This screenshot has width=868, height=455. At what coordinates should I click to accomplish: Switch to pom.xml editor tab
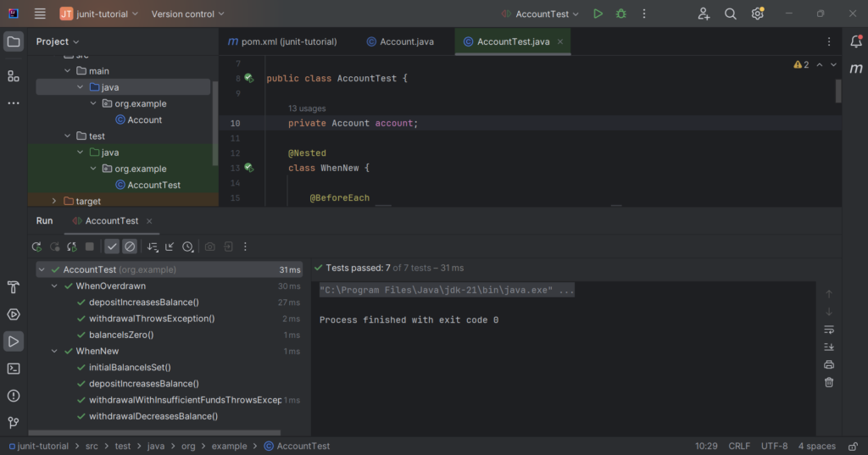coord(282,42)
